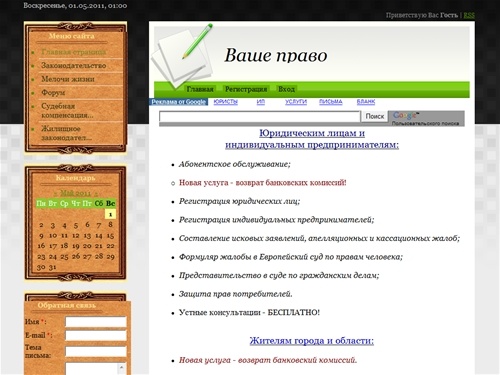
Task: Click the Май 2011 calendar month link
Action: 75,193
